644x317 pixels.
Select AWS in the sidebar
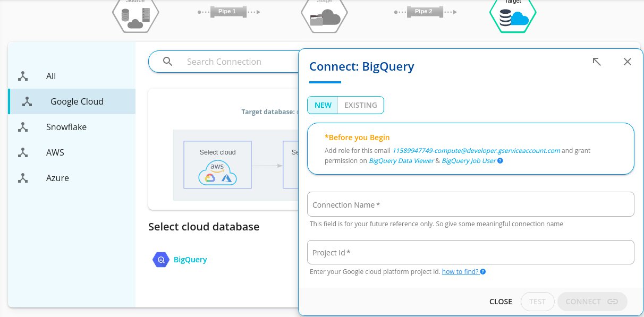tap(72, 152)
